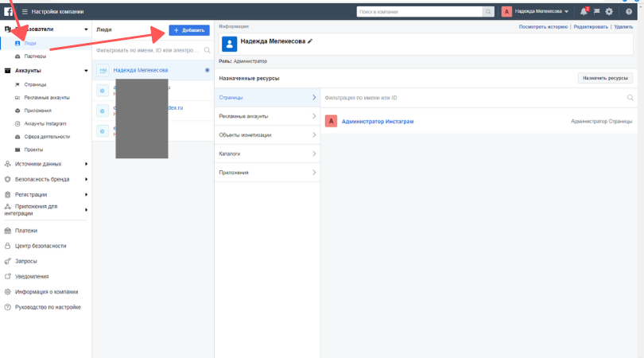This screenshot has height=358, width=644.
Task: Select Надежда Мелексова in the people list
Action: 153,70
